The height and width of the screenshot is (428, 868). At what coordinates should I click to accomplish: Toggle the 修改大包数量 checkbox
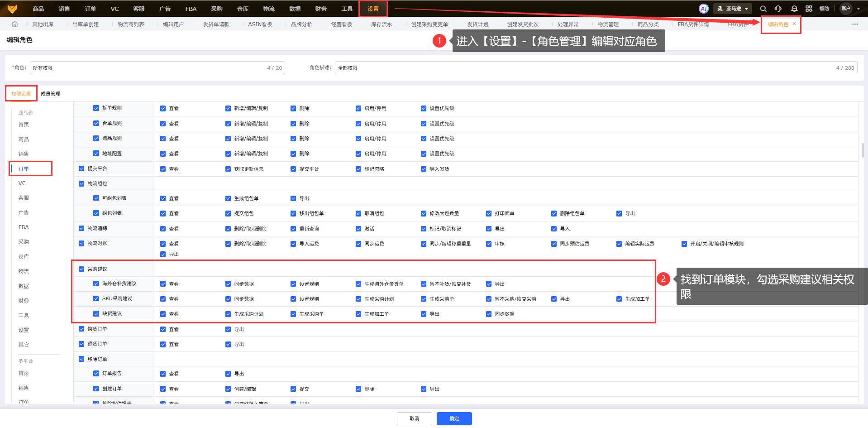point(424,213)
